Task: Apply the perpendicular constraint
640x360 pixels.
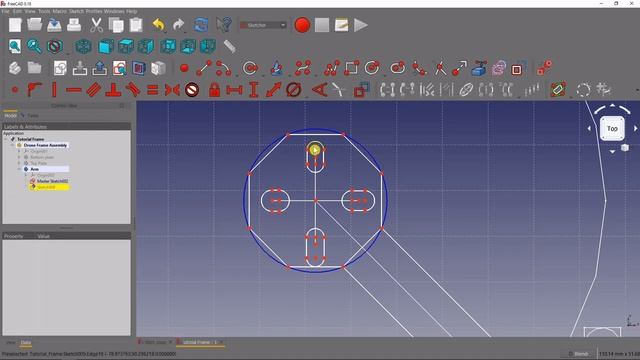Action: (x=113, y=89)
